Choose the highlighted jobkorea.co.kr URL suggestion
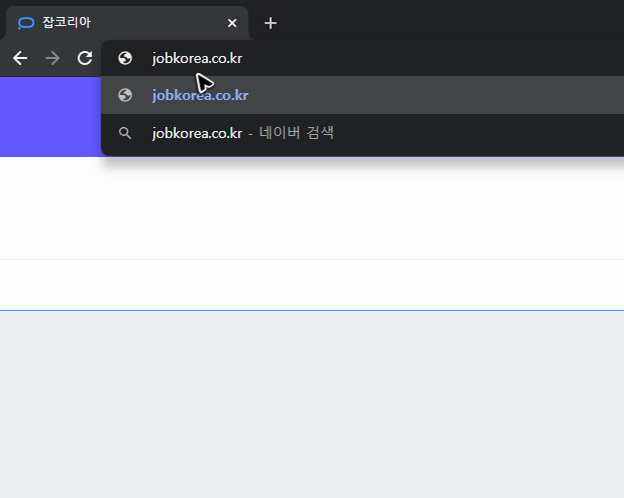Image resolution: width=624 pixels, height=498 pixels. click(363, 95)
